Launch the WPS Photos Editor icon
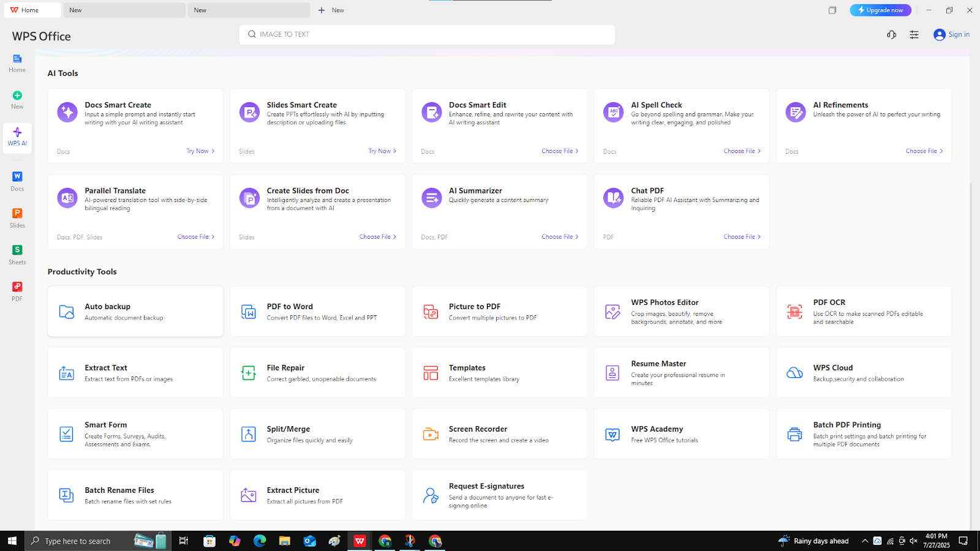 [612, 312]
